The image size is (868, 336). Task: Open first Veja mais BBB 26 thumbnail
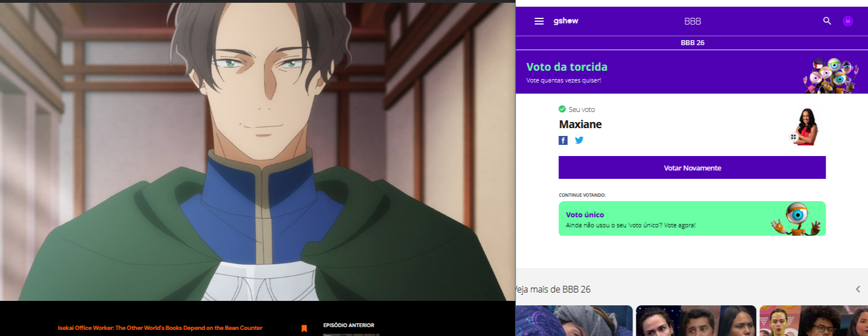[x=574, y=320]
